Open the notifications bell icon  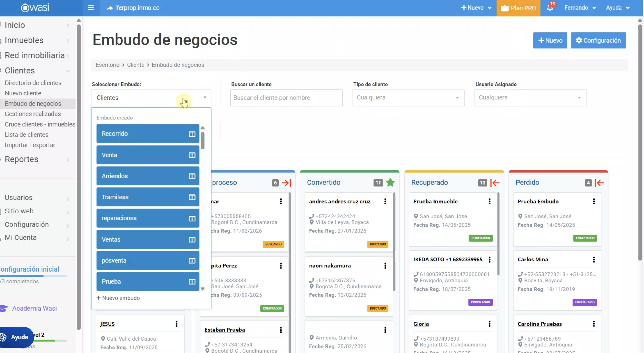[x=550, y=8]
